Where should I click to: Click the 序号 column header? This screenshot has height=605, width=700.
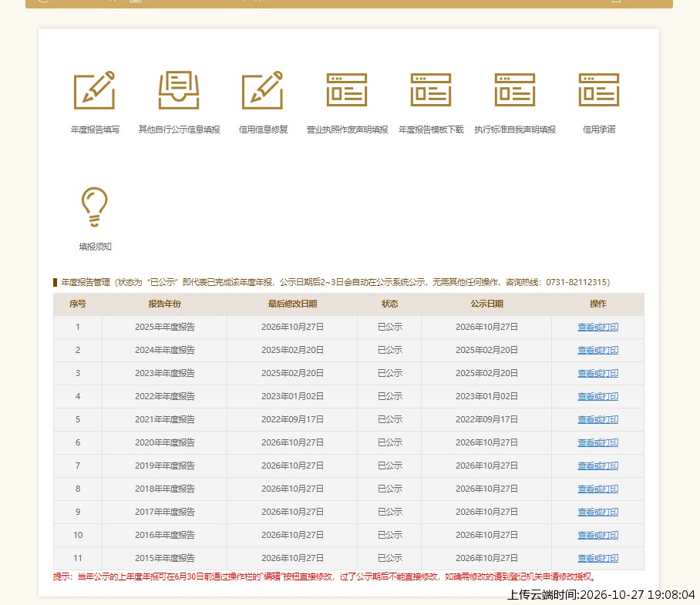(78, 304)
